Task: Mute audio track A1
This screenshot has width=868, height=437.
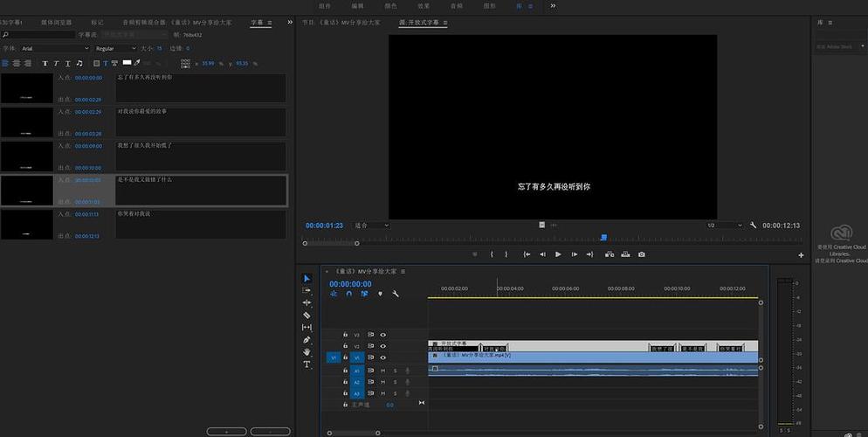Action: [x=382, y=371]
